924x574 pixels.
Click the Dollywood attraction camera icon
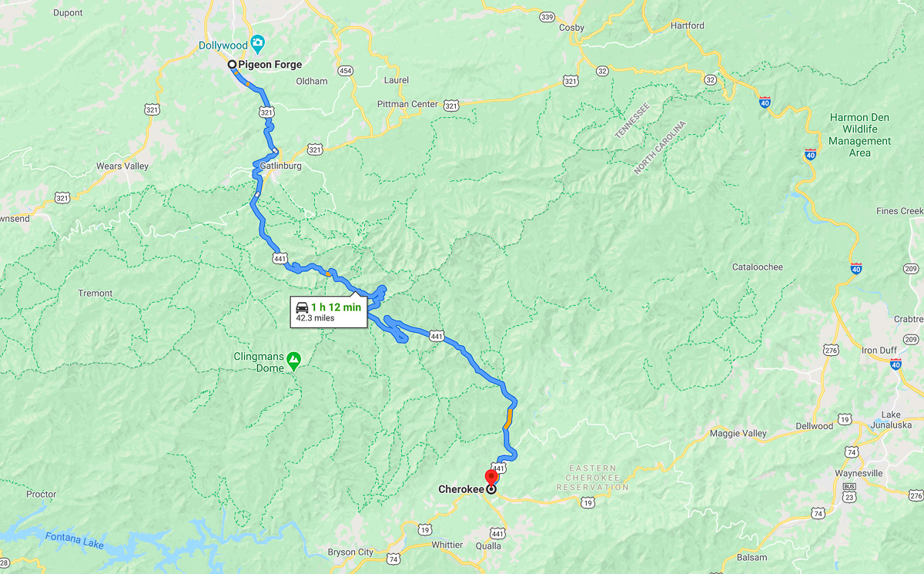click(258, 43)
